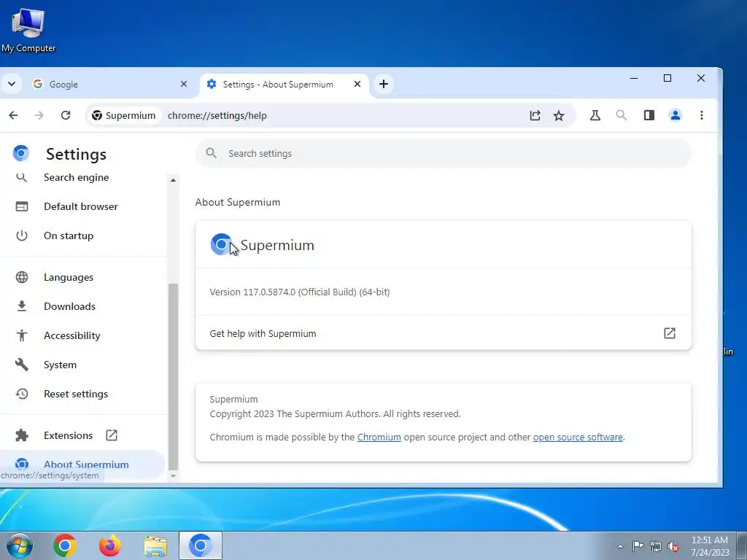
Task: Open the taskbar clock and date
Action: 710,546
